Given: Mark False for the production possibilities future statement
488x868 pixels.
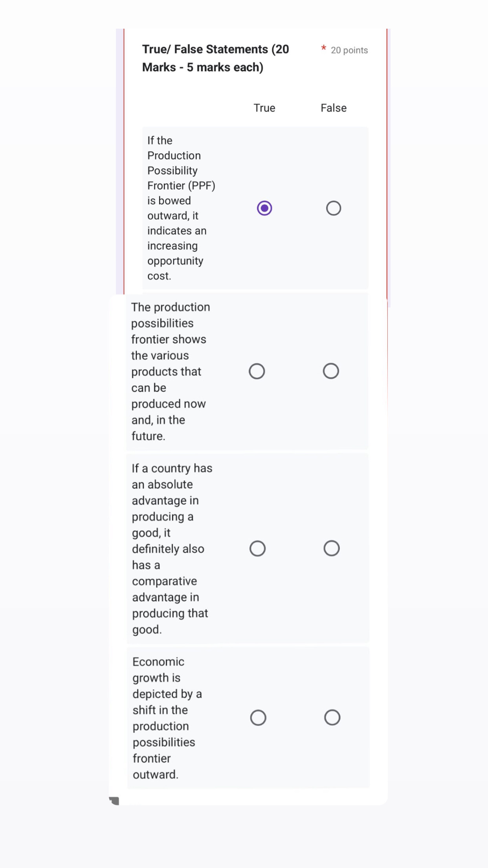Looking at the screenshot, I should pos(330,371).
